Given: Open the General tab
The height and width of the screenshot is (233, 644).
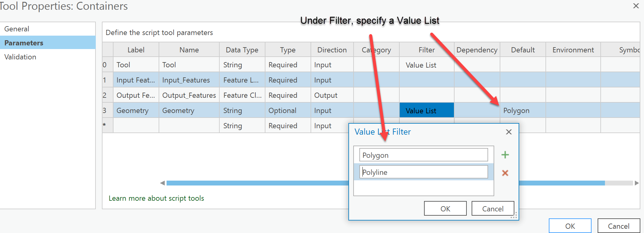Looking at the screenshot, I should [17, 29].
